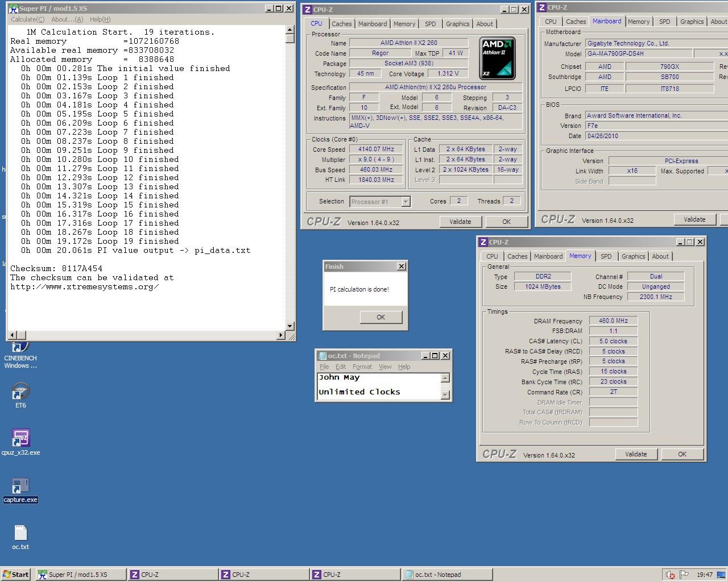Open Notepad's View menu
728x582 pixels.
coord(385,367)
